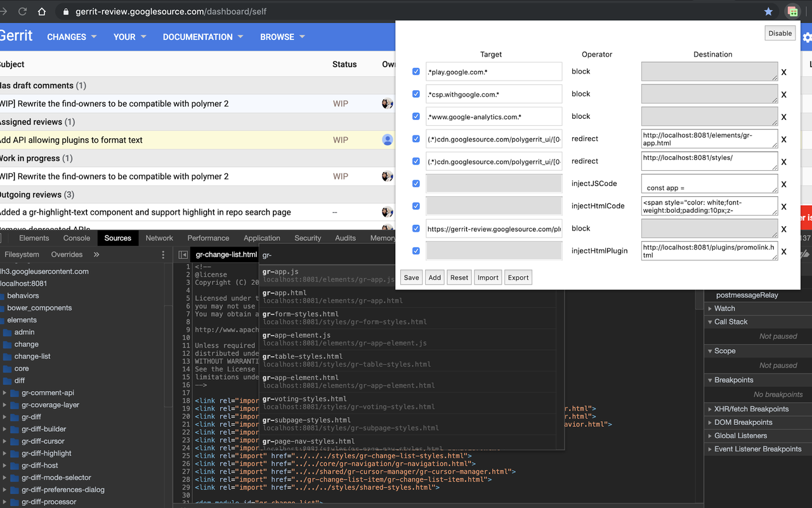Reload the page
Screen dimensions: 812x508
(x=23, y=11)
